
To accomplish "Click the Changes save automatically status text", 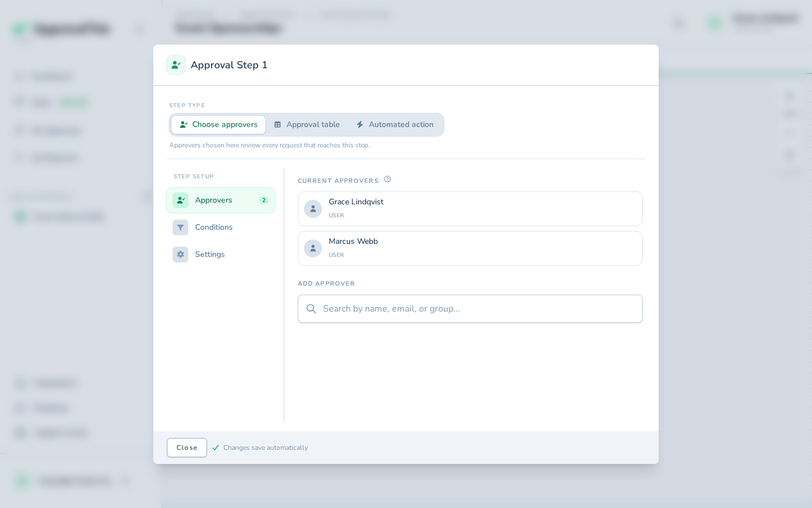I will pos(266,448).
